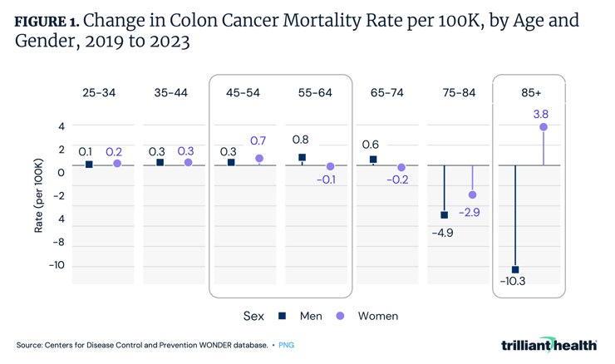Viewport: 615px width, 364px height.
Task: Click the Men marker for 55-64
Action: [x=302, y=157]
